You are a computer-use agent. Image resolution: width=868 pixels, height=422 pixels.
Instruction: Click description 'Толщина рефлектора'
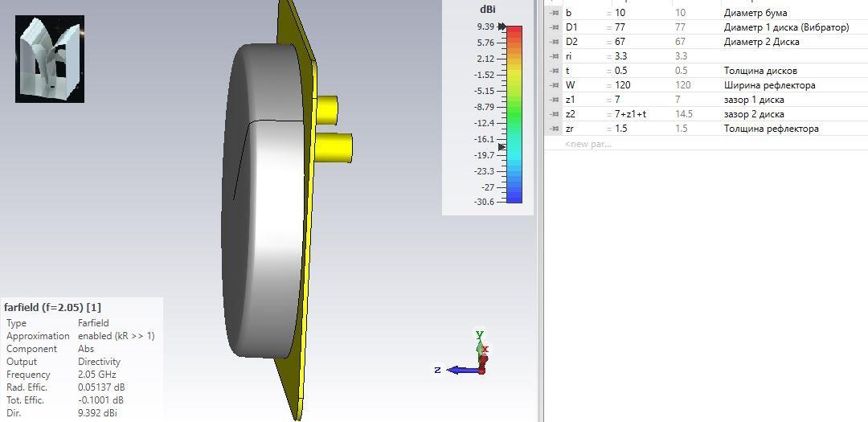tap(771, 129)
